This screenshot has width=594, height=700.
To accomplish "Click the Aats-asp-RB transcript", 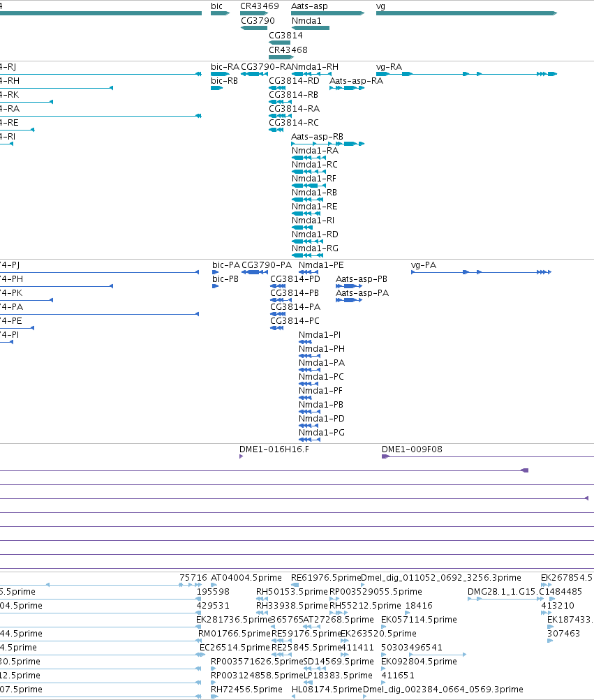I will 328,144.
